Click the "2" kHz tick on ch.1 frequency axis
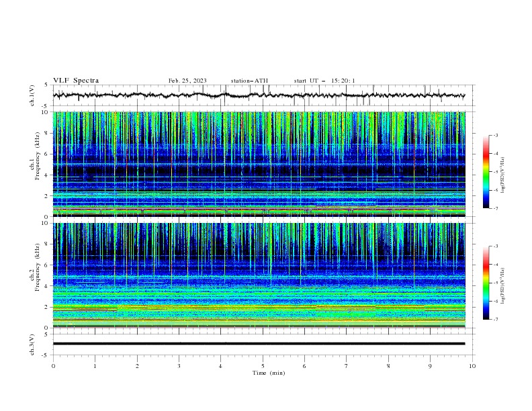Image resolution: width=532 pixels, height=411 pixels. [x=47, y=195]
